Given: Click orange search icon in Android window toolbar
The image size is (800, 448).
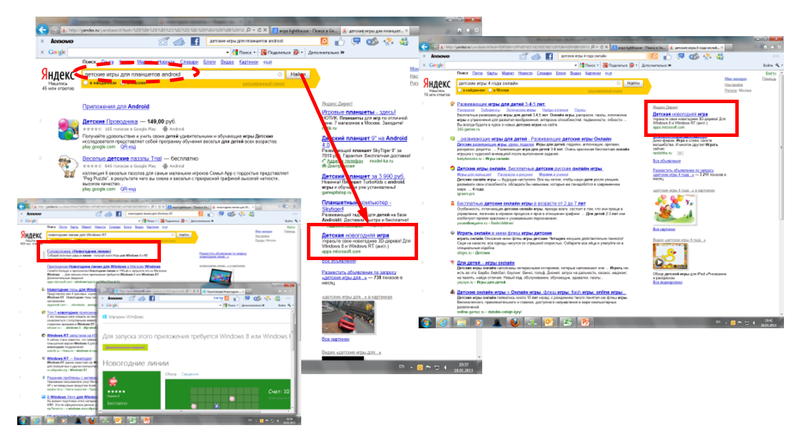Looking at the screenshot, I should (324, 41).
